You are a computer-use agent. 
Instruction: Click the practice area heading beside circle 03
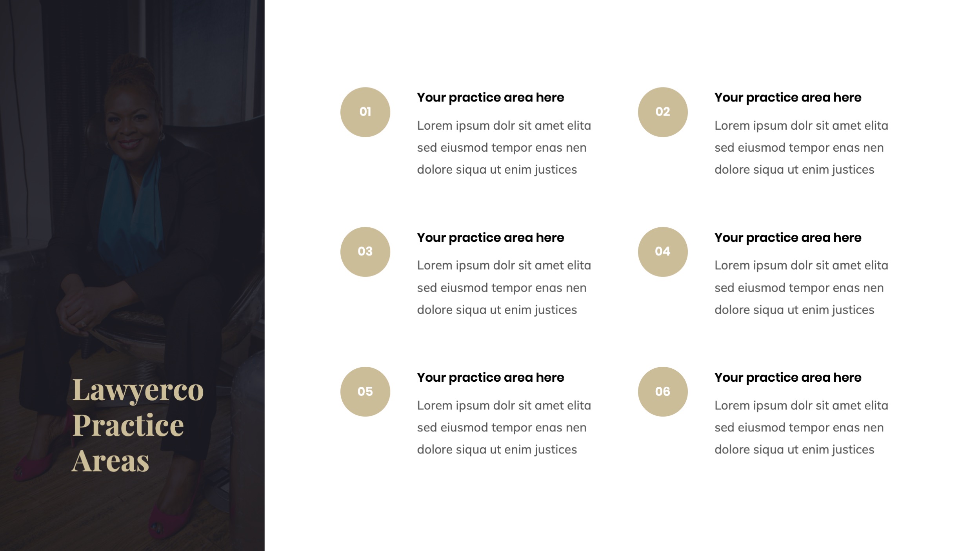coord(490,237)
